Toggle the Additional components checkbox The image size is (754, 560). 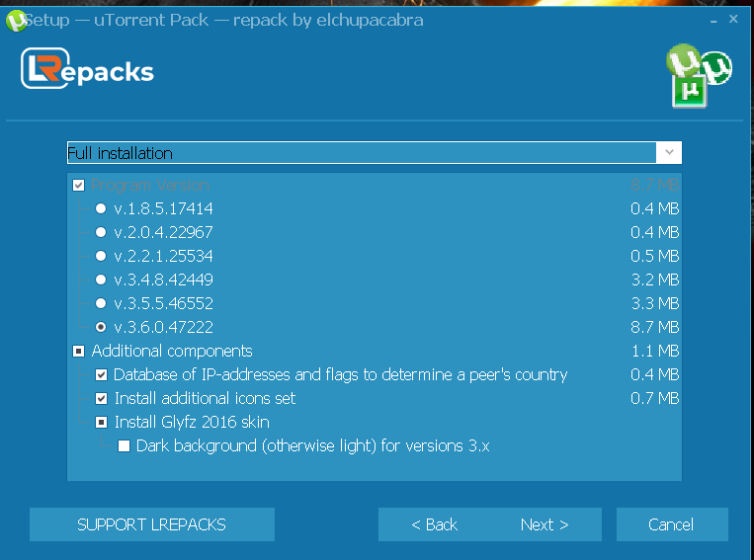(x=78, y=351)
